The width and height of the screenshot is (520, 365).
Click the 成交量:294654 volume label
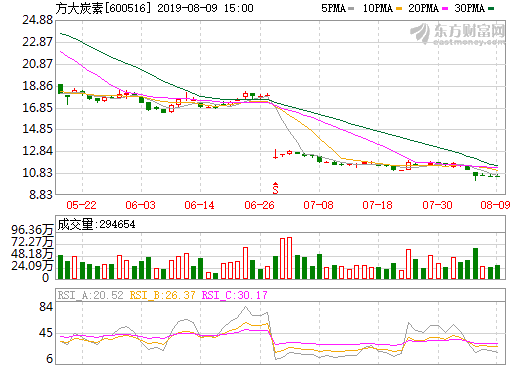96,224
